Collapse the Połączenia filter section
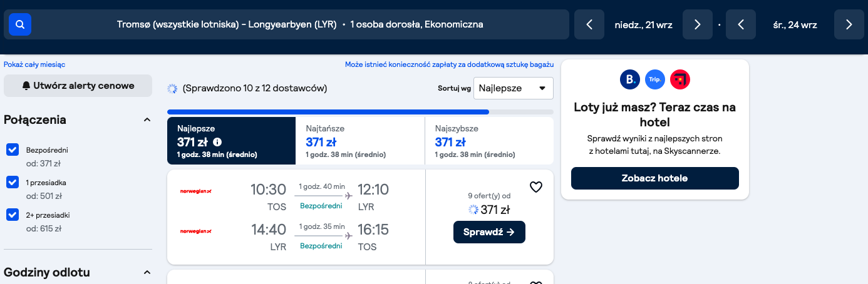 pyautogui.click(x=147, y=119)
